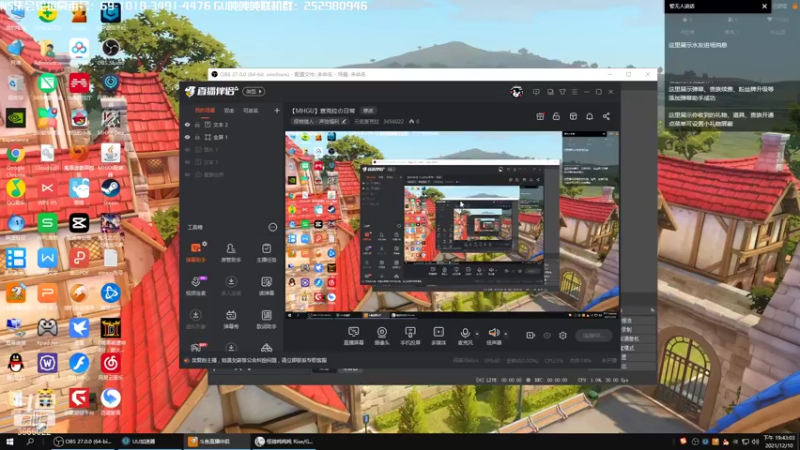The height and width of the screenshot is (450, 800).
Task: Click the gift box icon with red dot
Action: (x=540, y=116)
